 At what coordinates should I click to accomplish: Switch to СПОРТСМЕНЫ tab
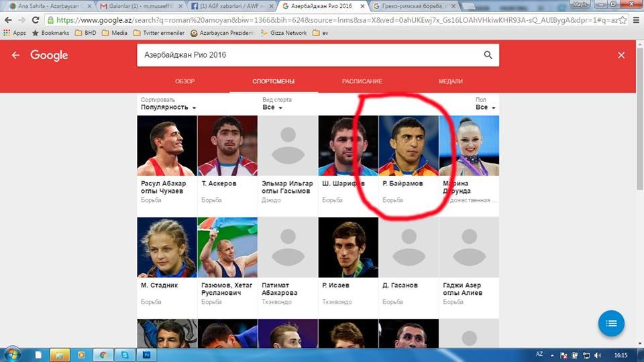point(274,81)
